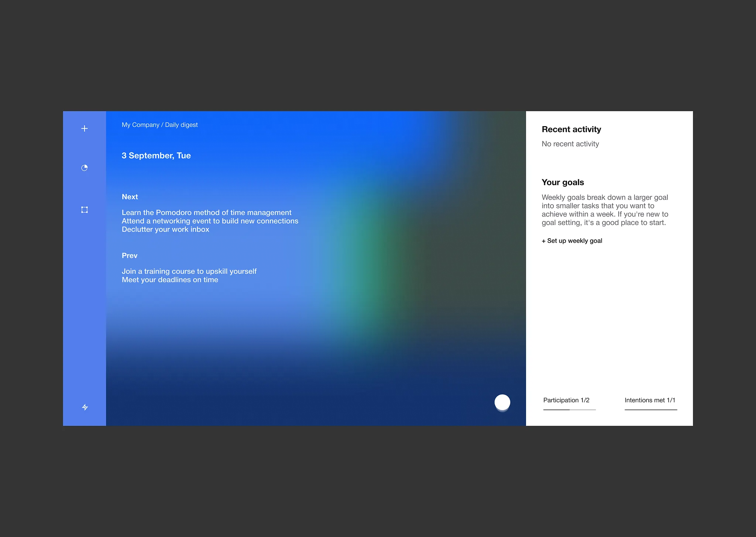756x537 pixels.
Task: Open Attend a networking event task
Action: (x=210, y=221)
